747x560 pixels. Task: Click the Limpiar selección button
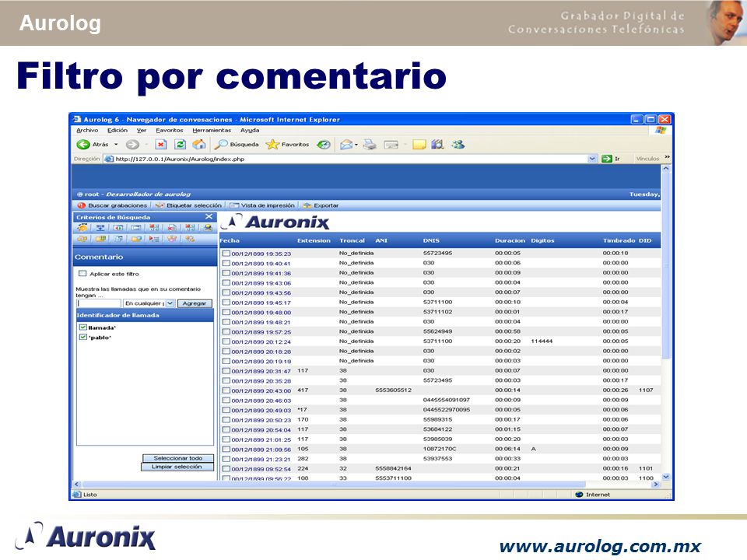(x=177, y=467)
